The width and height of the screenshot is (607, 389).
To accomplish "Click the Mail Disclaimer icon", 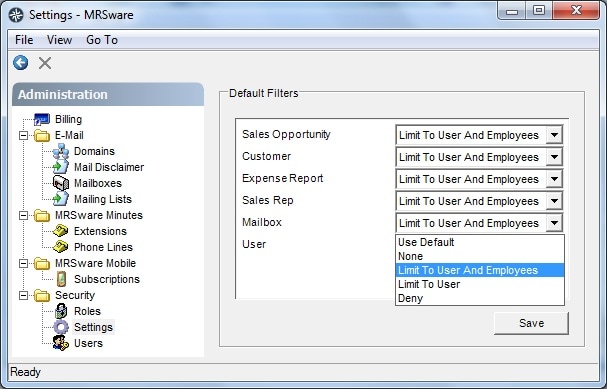I will click(61, 167).
